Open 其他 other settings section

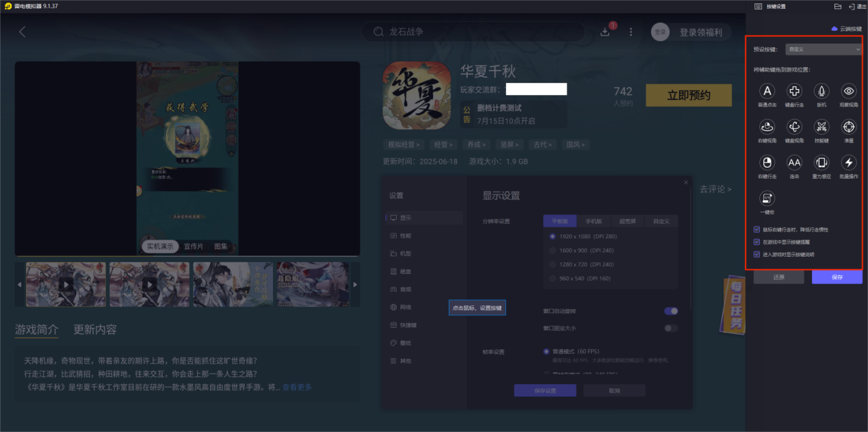[424, 361]
